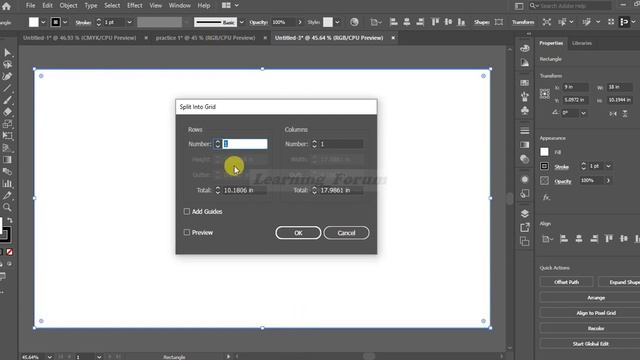Click fx effects icon in Appearance

point(546,198)
